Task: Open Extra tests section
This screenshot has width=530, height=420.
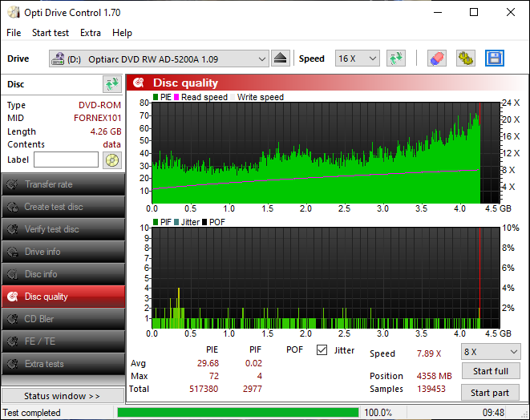Action: click(x=63, y=364)
